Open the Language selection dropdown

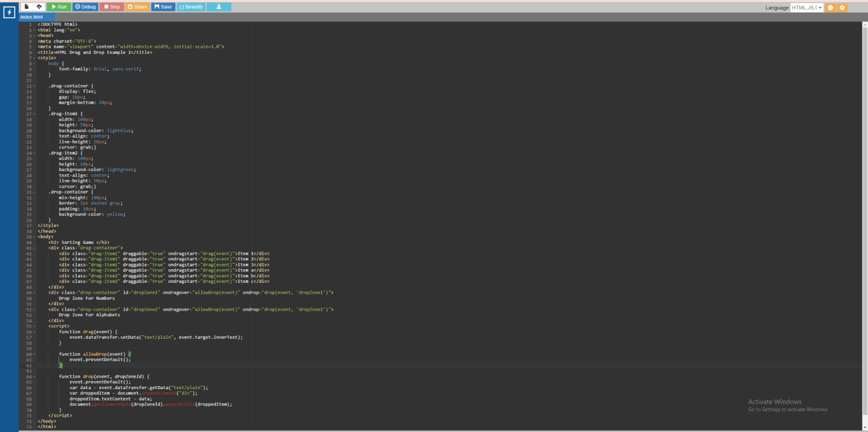(807, 7)
